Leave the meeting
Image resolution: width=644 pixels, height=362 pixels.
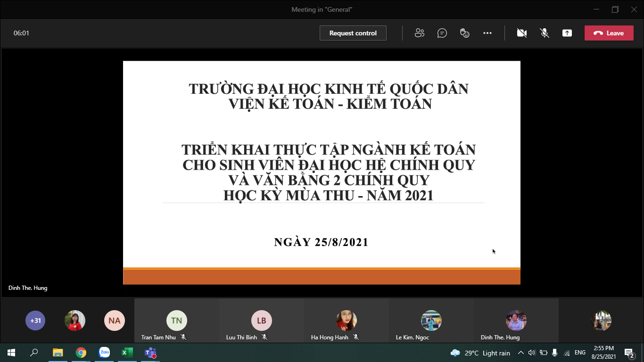tap(609, 33)
